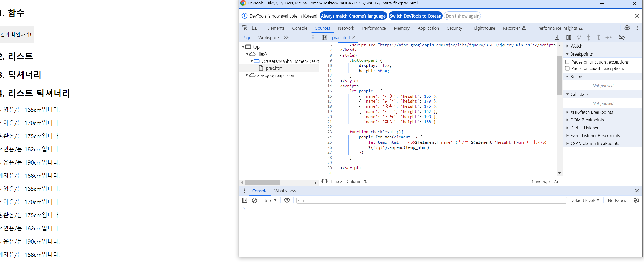Focus the console Filter input field
Screen dimensions: 644x264
pyautogui.click(x=431, y=200)
